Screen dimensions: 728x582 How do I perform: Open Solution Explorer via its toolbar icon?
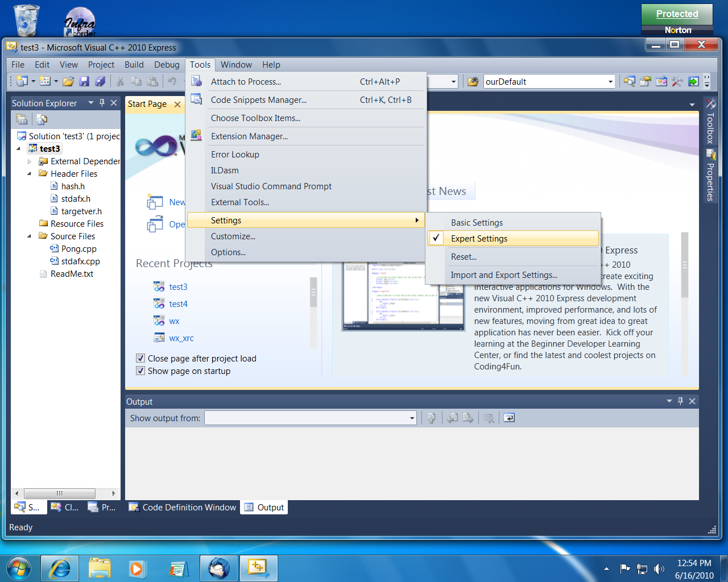click(630, 81)
